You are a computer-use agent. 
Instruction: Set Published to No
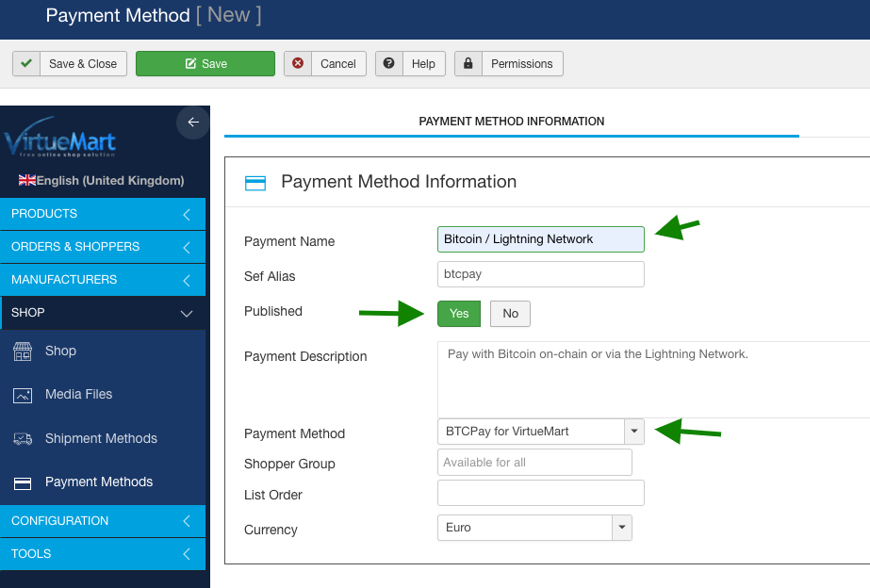pos(509,313)
